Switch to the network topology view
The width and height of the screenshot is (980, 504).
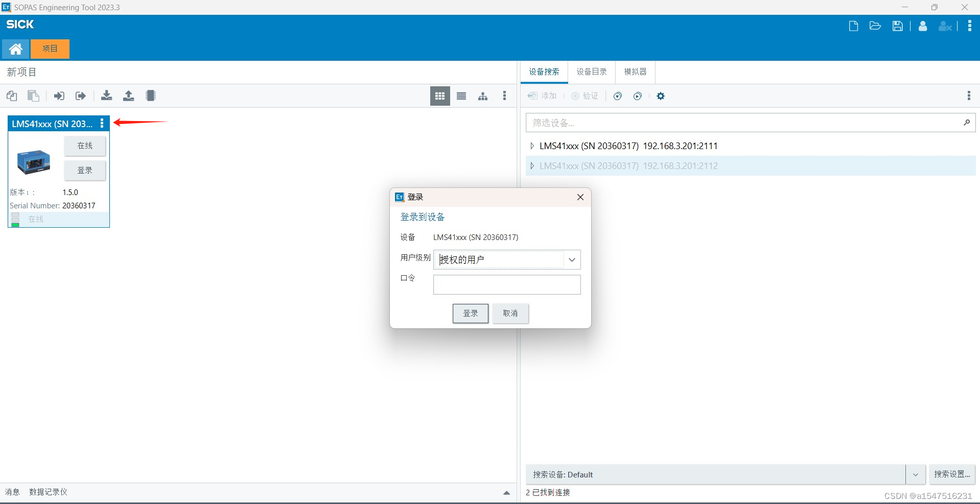click(x=483, y=96)
